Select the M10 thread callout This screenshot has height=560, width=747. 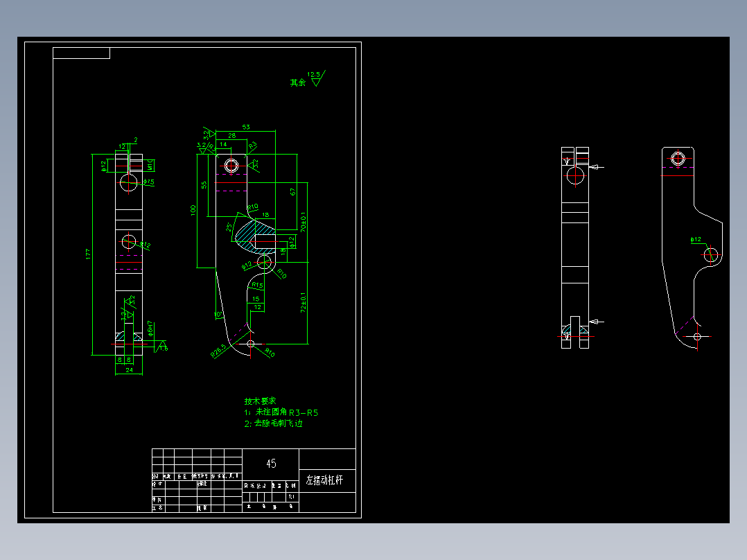click(150, 166)
